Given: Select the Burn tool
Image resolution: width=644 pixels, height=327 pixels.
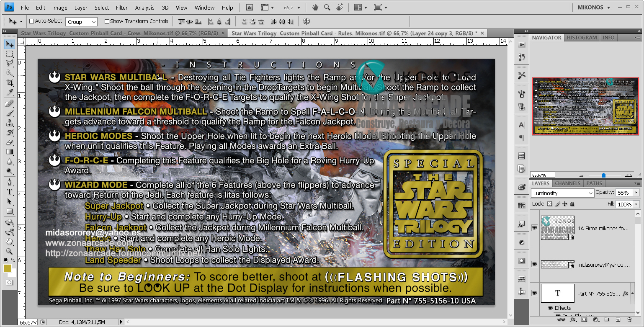Looking at the screenshot, I should 10,171.
